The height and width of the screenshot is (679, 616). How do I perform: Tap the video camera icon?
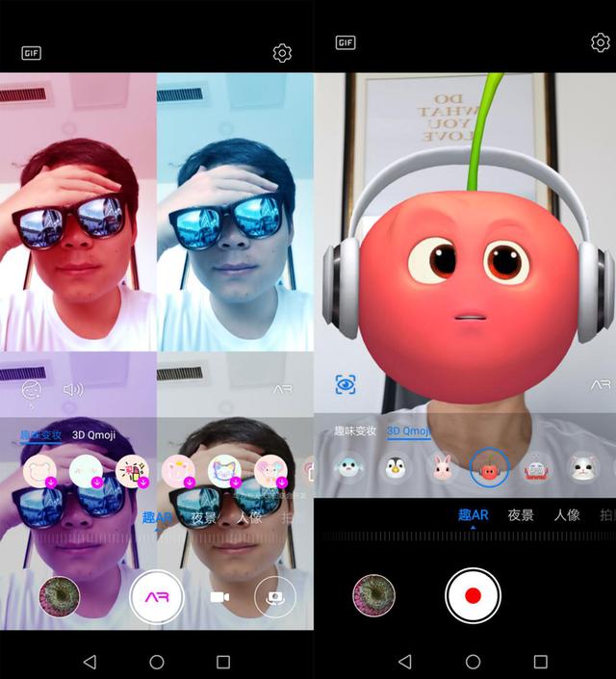click(219, 597)
